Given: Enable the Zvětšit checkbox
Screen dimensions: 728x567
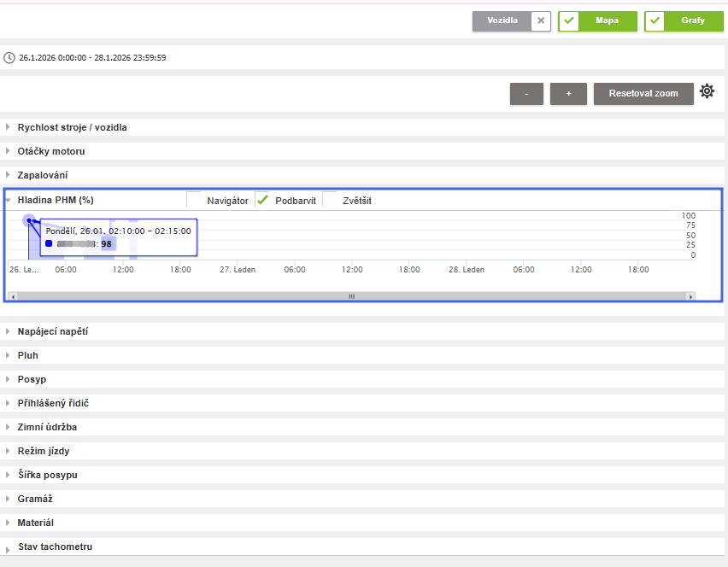Looking at the screenshot, I should (330, 200).
